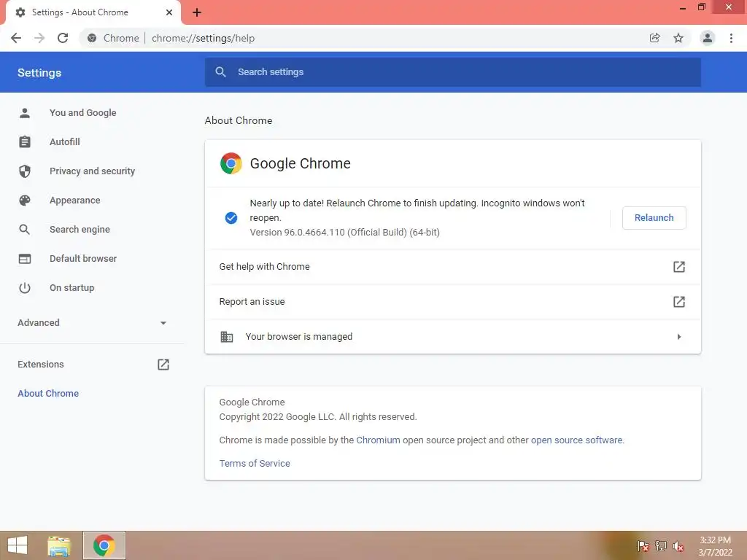Click the Autofill clipboard icon
747x560 pixels.
[x=25, y=142]
